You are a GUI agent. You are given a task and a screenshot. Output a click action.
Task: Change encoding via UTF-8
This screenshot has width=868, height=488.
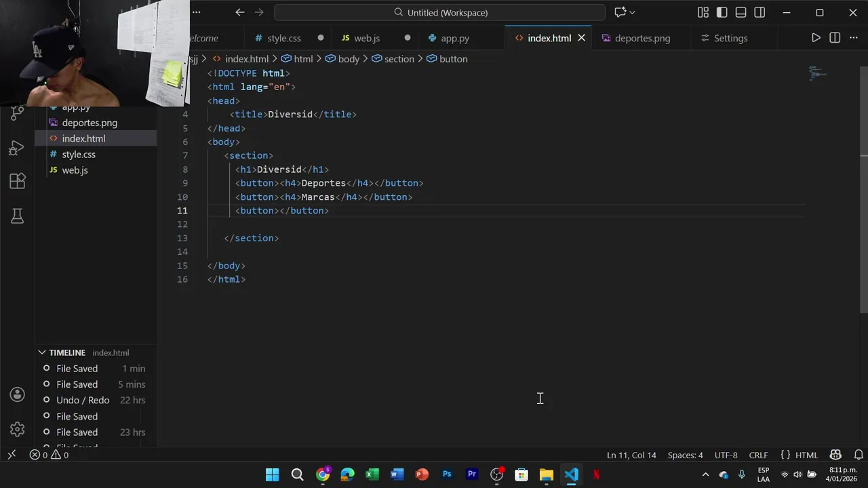[x=726, y=455]
